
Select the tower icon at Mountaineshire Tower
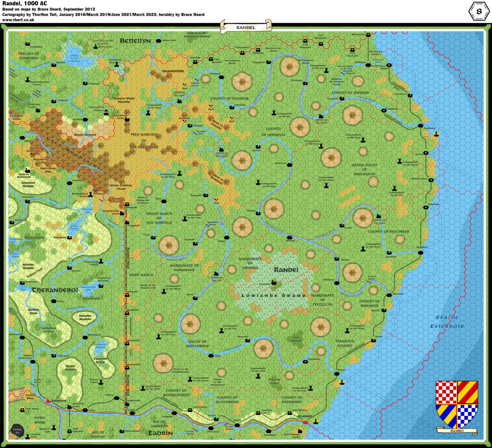tap(27, 79)
